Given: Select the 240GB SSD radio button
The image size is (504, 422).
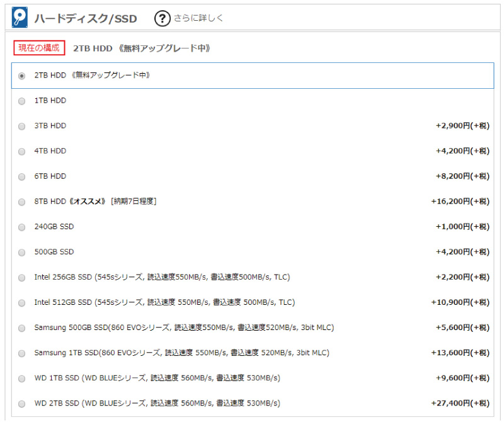Looking at the screenshot, I should [x=21, y=227].
